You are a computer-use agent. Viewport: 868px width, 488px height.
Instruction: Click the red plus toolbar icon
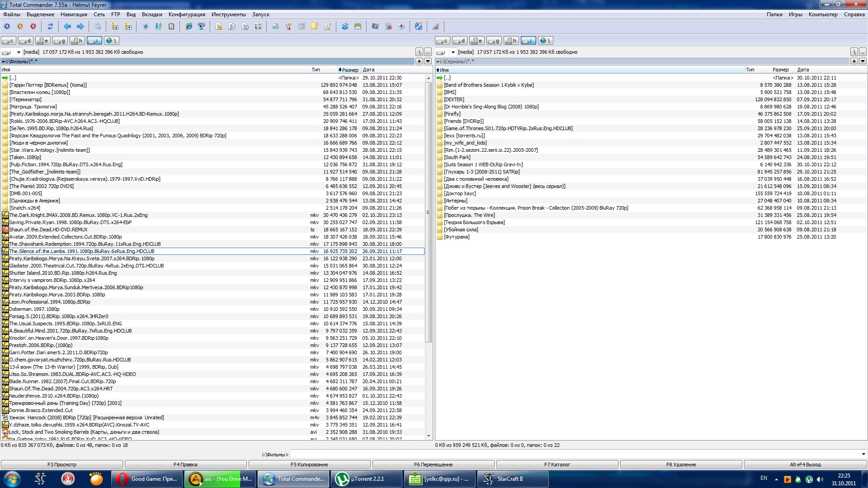(x=401, y=27)
